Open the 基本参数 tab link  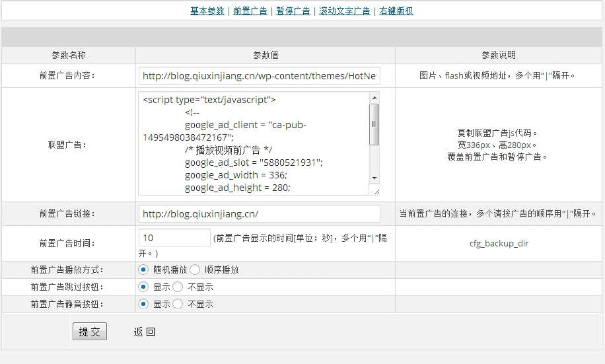click(x=207, y=11)
